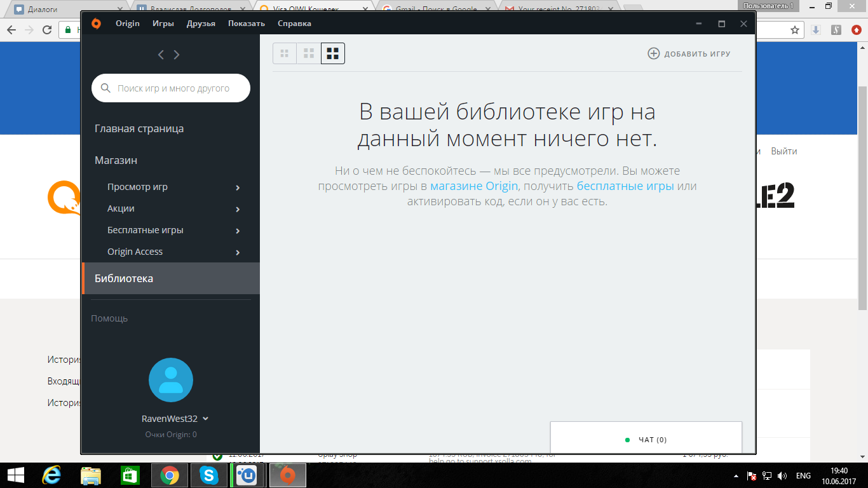Open the Origin menu
The image size is (868, 488).
point(128,24)
